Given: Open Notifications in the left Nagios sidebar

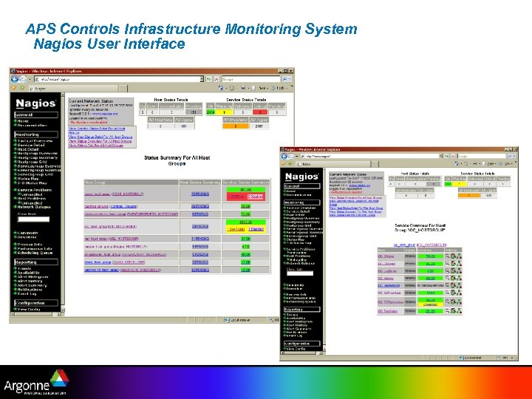Looking at the screenshot, I should 30,290.
